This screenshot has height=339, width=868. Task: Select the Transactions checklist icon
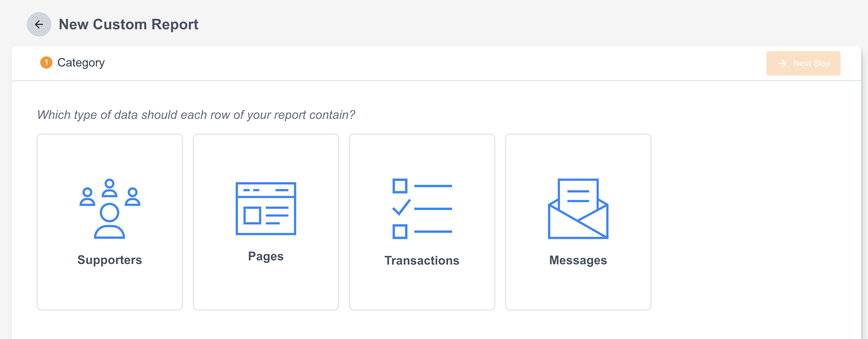point(422,209)
